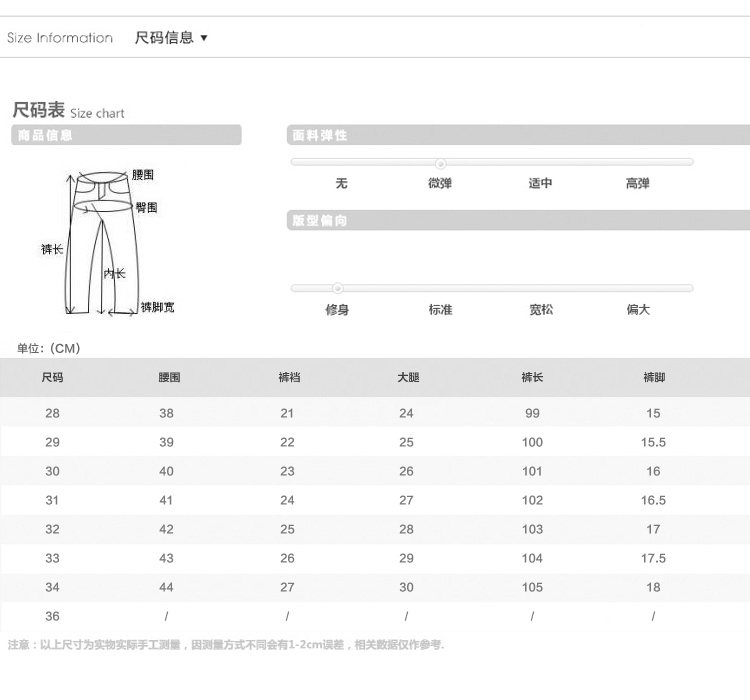
Task: Click the 裤脚 column header
Action: tap(654, 377)
